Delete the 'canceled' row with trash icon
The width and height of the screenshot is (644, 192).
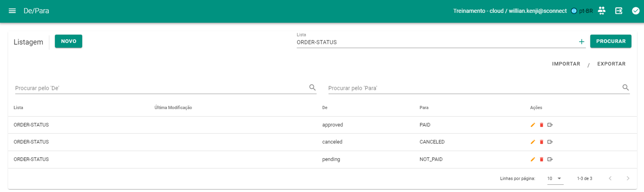click(542, 142)
